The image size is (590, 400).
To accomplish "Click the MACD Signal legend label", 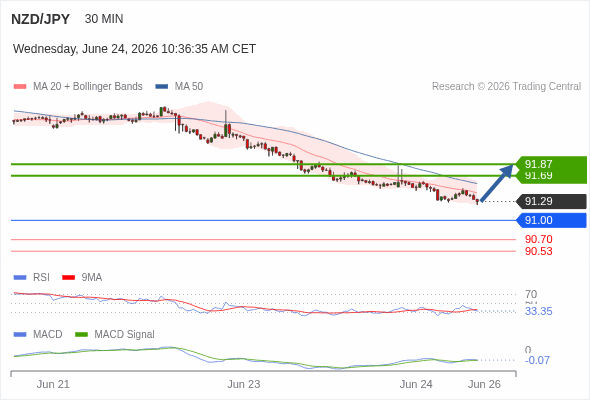I will click(125, 335).
